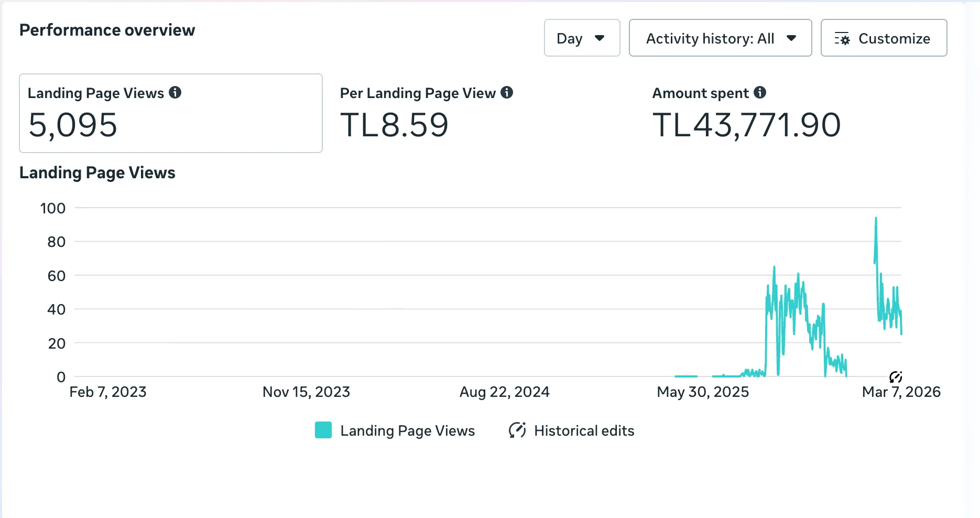
Task: Click the Aug 22, 2024 axis date label
Action: coord(505,392)
